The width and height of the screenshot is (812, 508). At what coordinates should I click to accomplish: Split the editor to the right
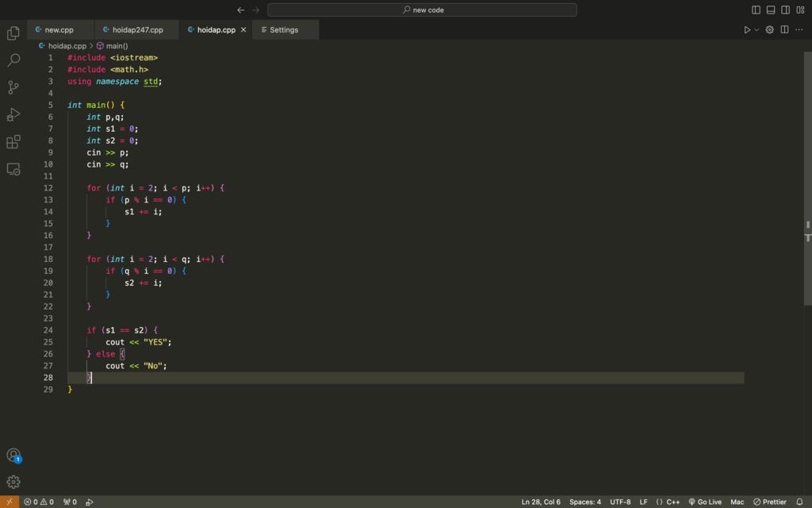pyautogui.click(x=784, y=30)
